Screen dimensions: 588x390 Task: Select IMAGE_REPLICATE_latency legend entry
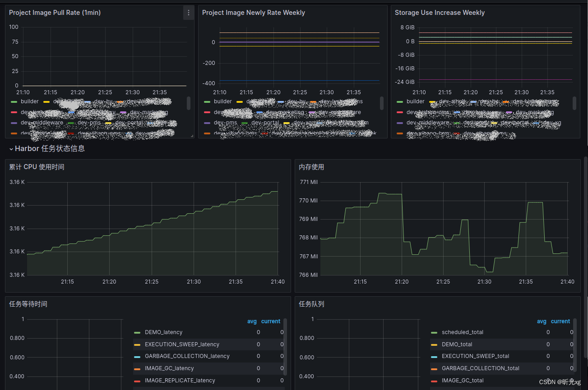180,381
